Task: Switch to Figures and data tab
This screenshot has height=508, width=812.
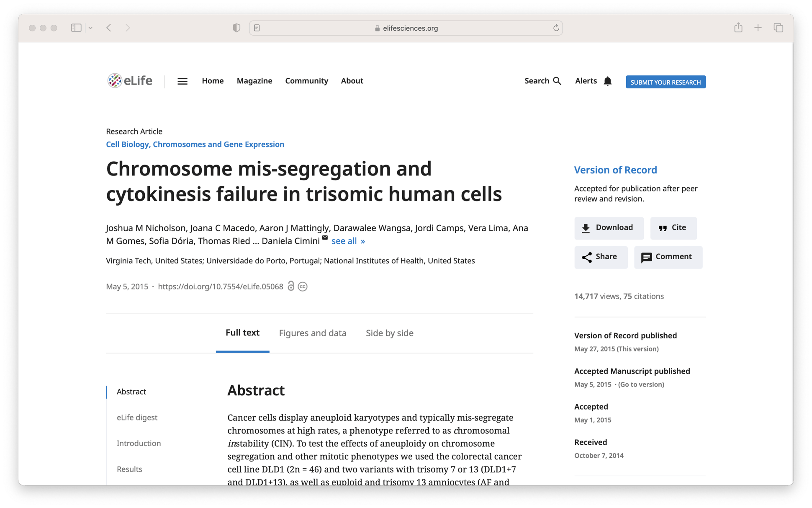Action: point(312,333)
